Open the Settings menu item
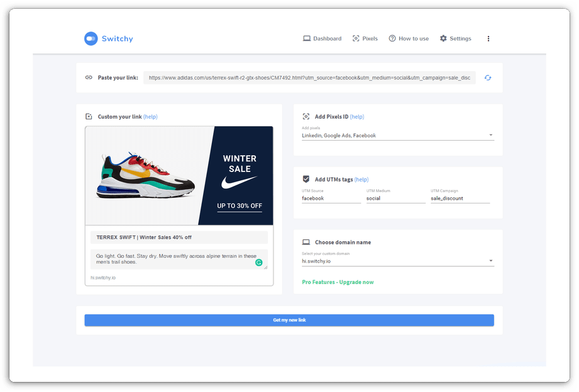The width and height of the screenshot is (579, 392). pyautogui.click(x=456, y=38)
